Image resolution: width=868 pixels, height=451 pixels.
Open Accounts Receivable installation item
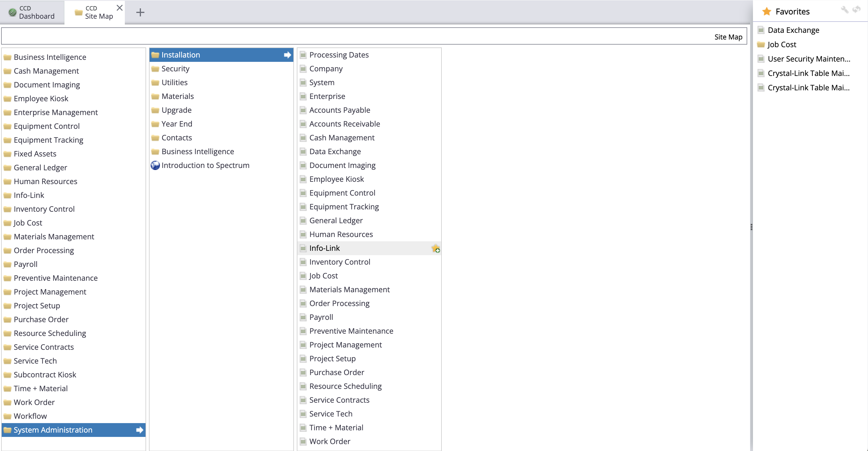click(x=344, y=124)
